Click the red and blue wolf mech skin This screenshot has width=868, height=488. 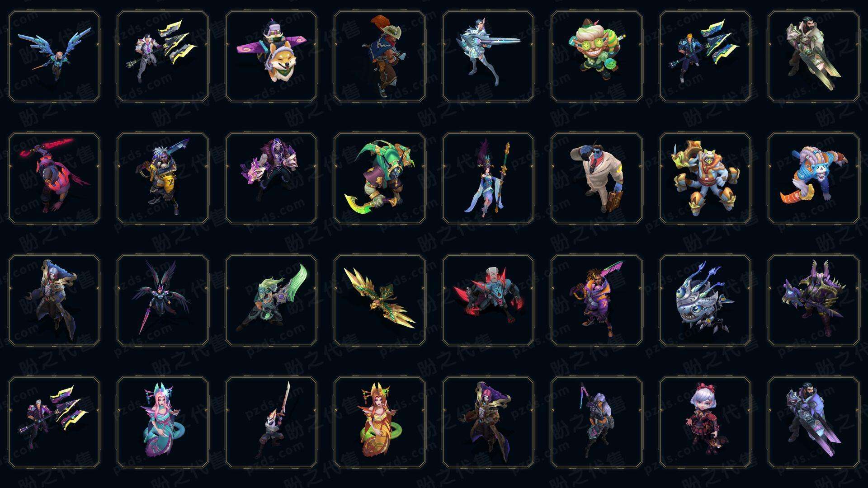(x=488, y=300)
